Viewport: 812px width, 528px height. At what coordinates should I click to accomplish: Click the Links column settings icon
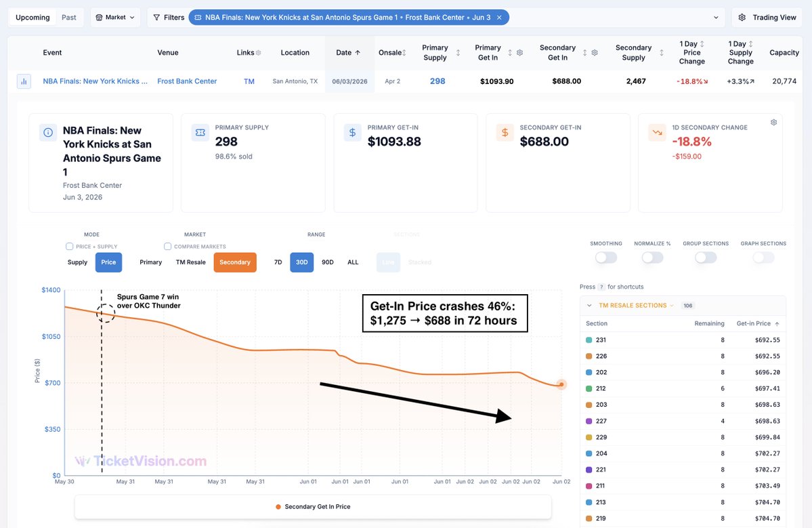259,53
